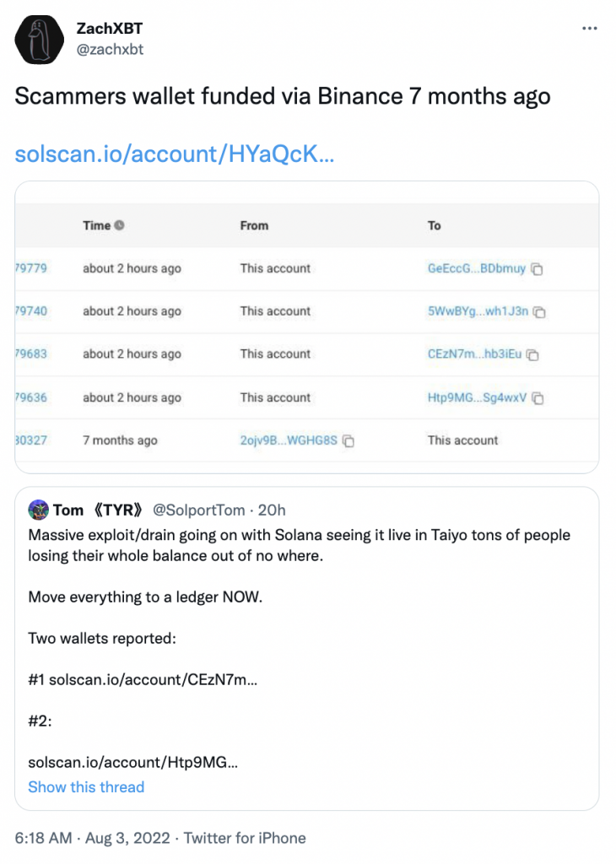Open the GeEccG...BDbmuy wallet link
The width and height of the screenshot is (616, 864).
[477, 268]
